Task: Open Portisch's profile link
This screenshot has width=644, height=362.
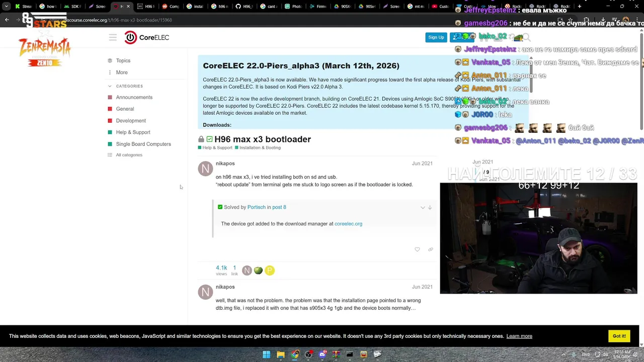Action: [256, 207]
